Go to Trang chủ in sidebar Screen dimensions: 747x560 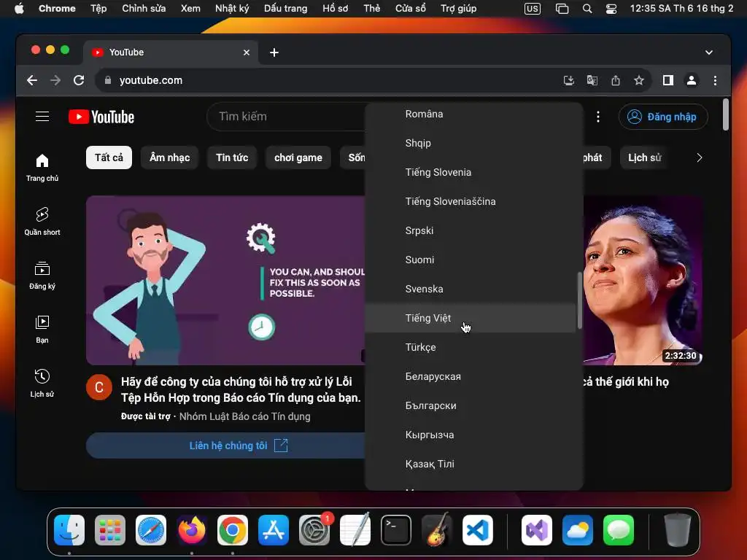coord(42,167)
